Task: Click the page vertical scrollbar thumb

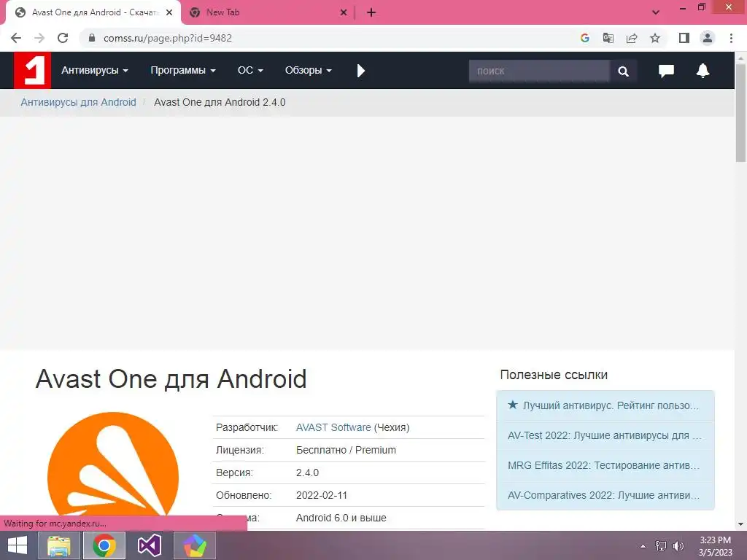Action: point(741,112)
